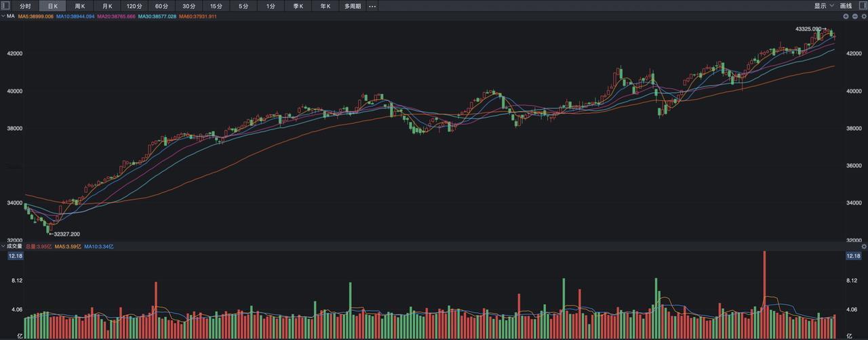Collapse the 成交量 volume panel chevron

coord(3,247)
